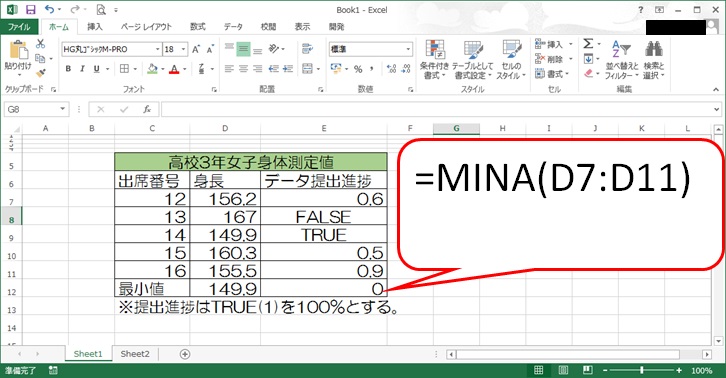Open print preview icon in quick access toolbar
726x378 pixels.
tap(100, 9)
